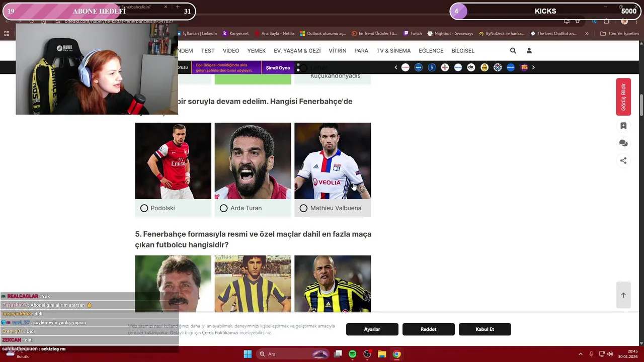Click the microphone icon in system tray
Image resolution: width=644 pixels, height=362 pixels.
click(591, 354)
